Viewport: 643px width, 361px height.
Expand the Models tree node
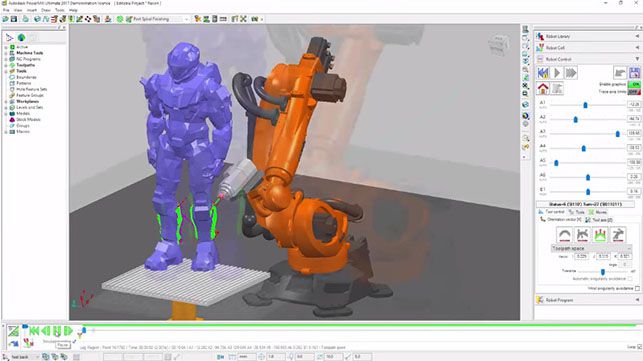click(6, 114)
